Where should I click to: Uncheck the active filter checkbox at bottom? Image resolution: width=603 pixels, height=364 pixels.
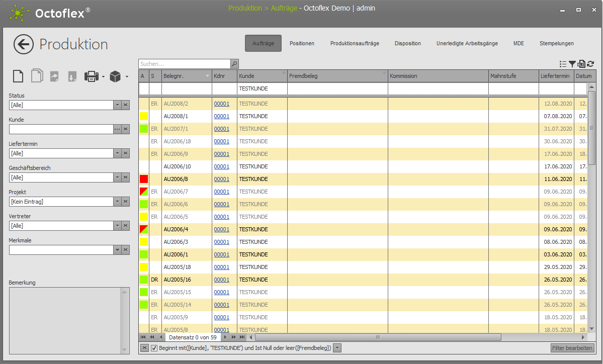coord(154,348)
